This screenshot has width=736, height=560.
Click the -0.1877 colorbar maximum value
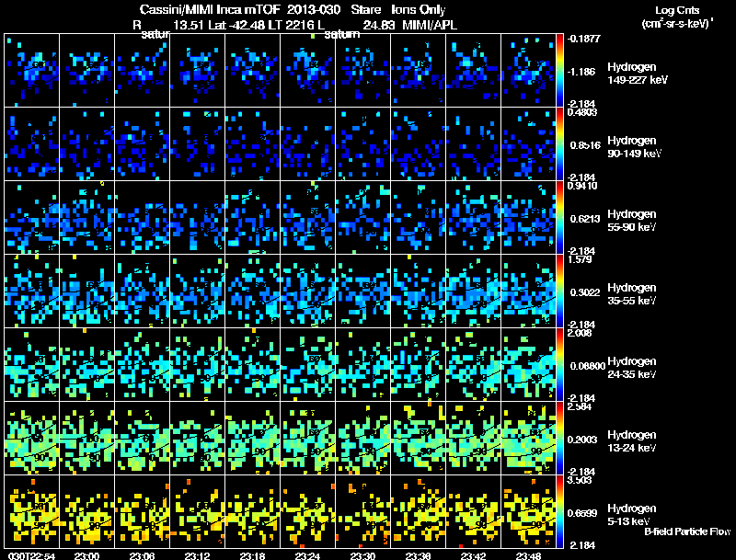pos(583,39)
